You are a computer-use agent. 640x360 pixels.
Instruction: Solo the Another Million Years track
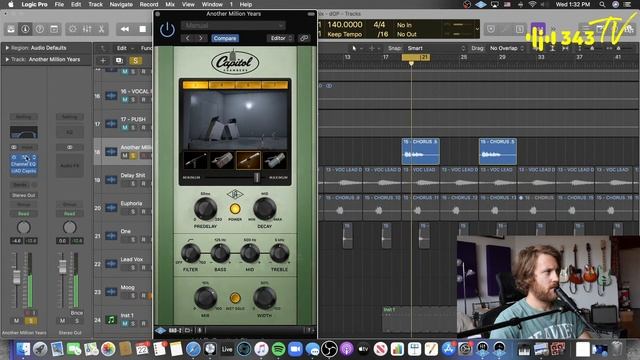tap(133, 156)
